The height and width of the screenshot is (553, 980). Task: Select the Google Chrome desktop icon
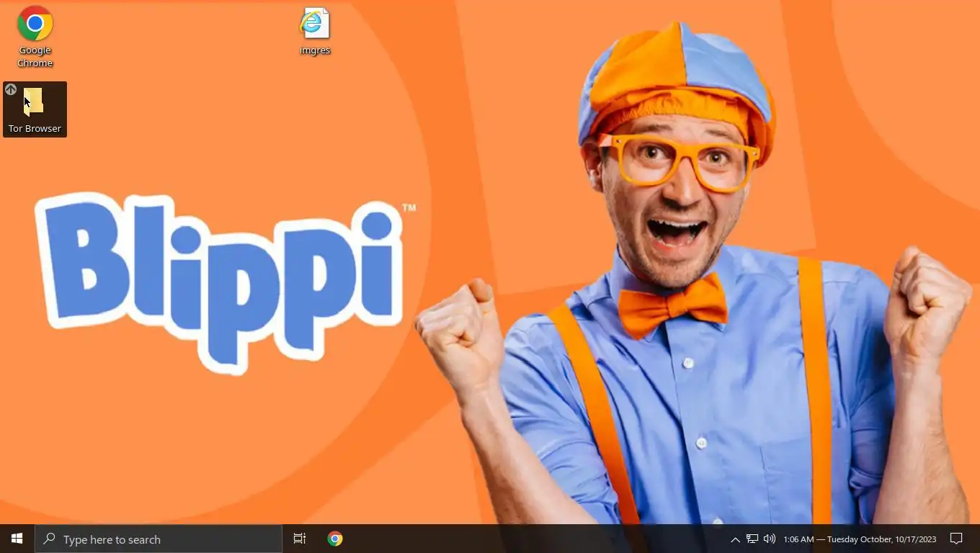35,37
